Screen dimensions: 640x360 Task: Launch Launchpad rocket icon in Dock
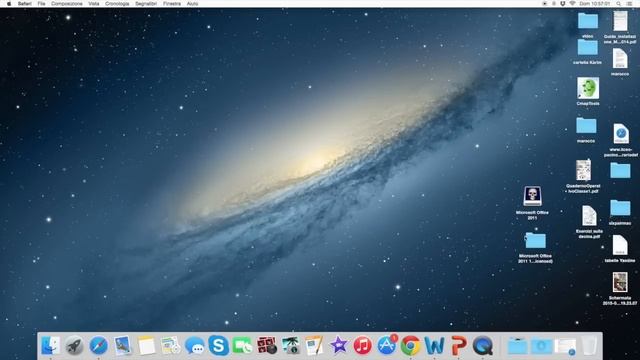point(74,346)
